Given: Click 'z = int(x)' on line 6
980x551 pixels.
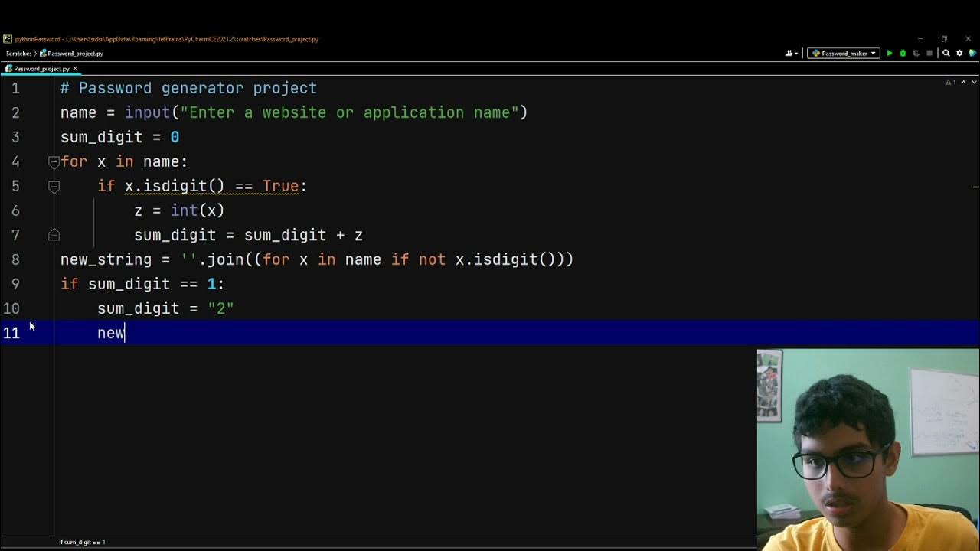Looking at the screenshot, I should point(179,210).
